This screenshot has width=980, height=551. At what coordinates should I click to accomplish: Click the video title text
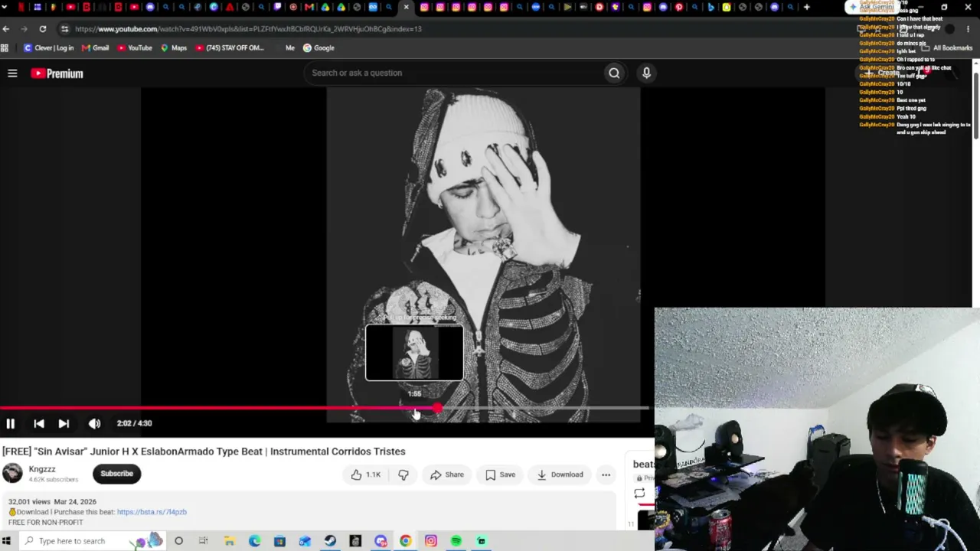pos(204,452)
